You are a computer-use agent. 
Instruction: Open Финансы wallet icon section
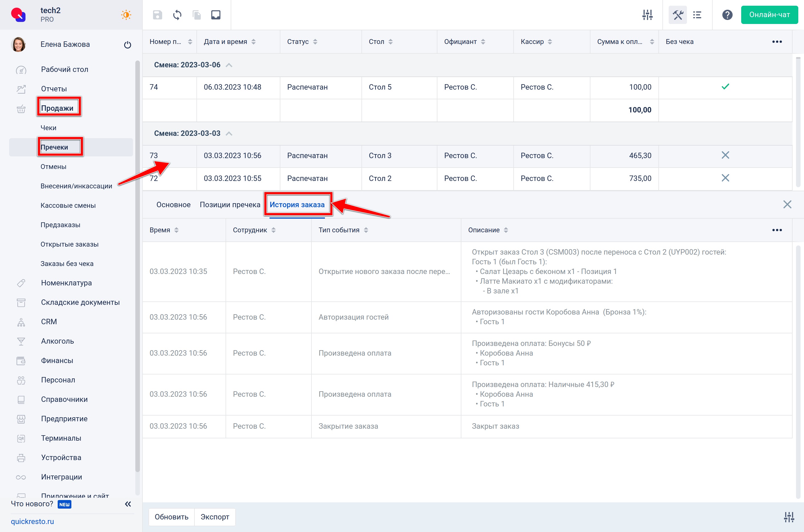pos(21,361)
